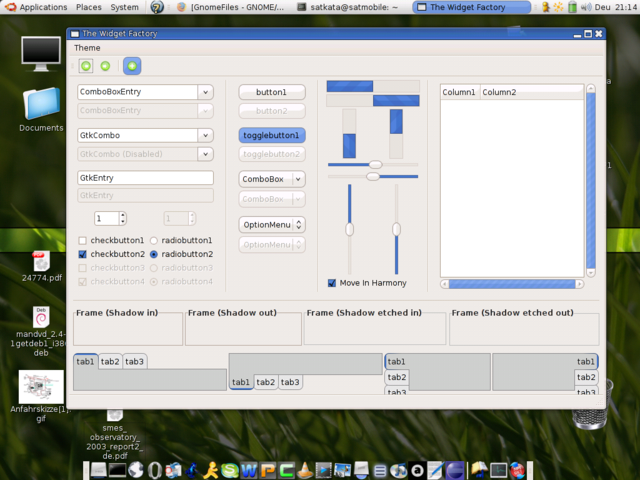Click inside the ComboBoxEntry text field
The width and height of the screenshot is (640, 480).
138,92
